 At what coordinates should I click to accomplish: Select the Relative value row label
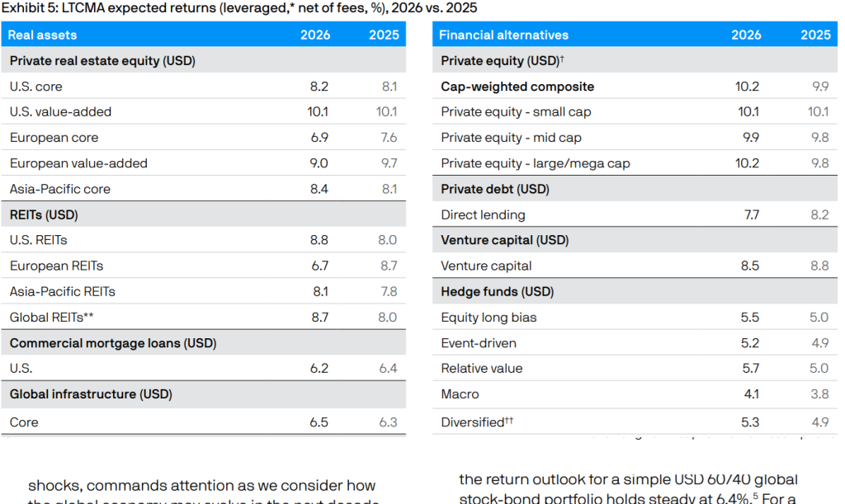482,368
